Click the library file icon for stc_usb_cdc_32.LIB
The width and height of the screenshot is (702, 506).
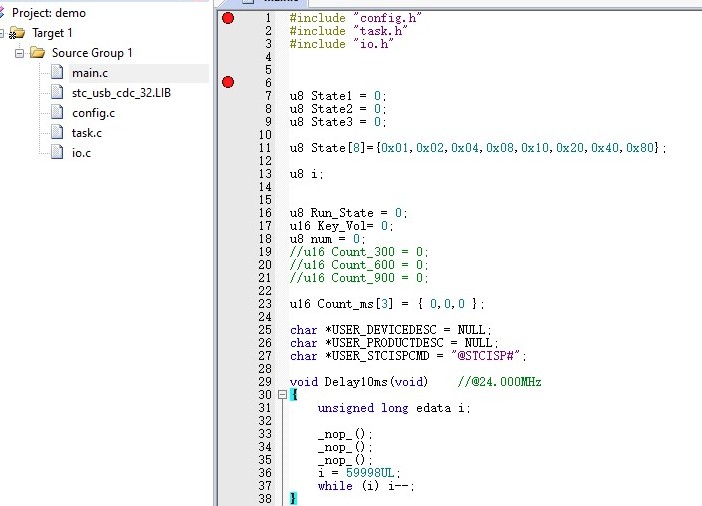coord(57,92)
